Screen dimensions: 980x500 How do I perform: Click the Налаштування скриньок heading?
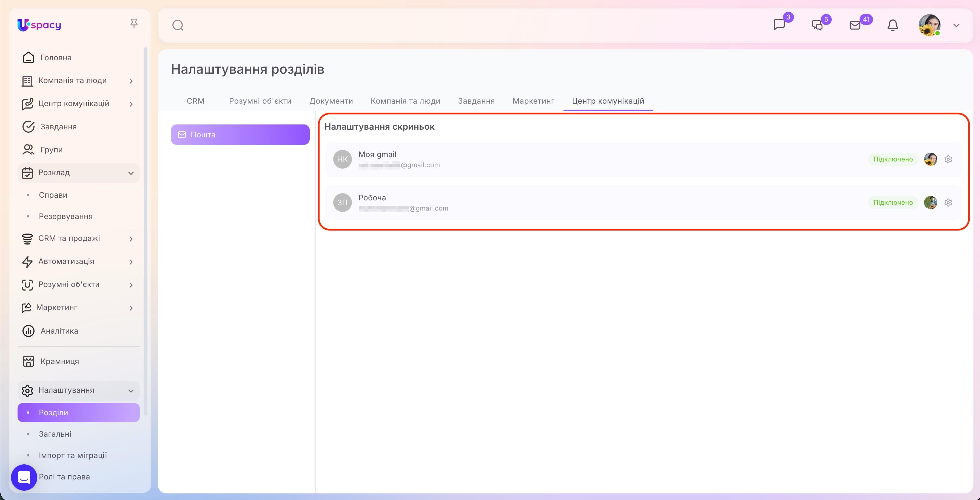click(379, 127)
